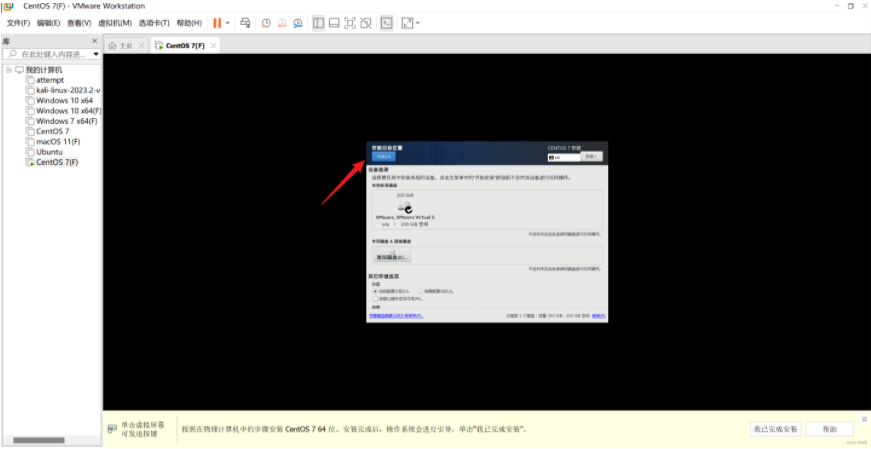The width and height of the screenshot is (871, 449).
Task: Click the library horizontal scrollbar
Action: point(38,441)
